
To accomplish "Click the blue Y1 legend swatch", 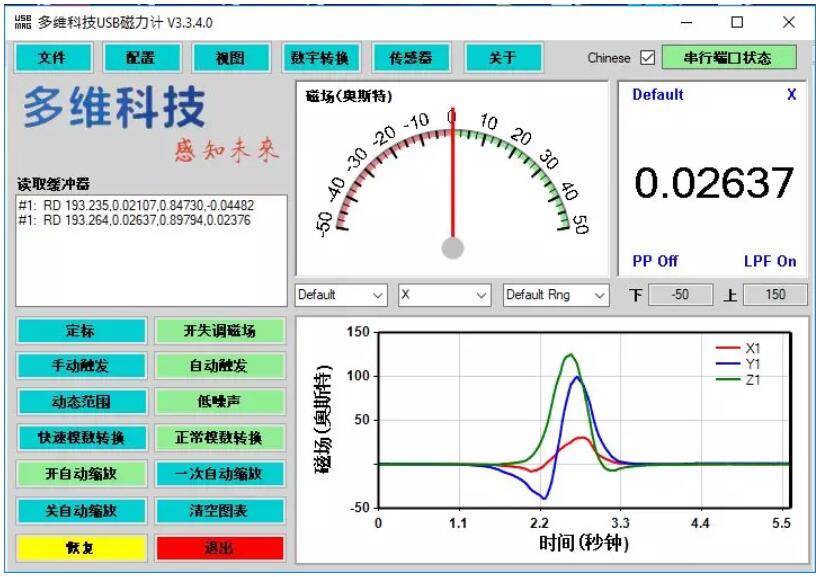I will coord(728,364).
